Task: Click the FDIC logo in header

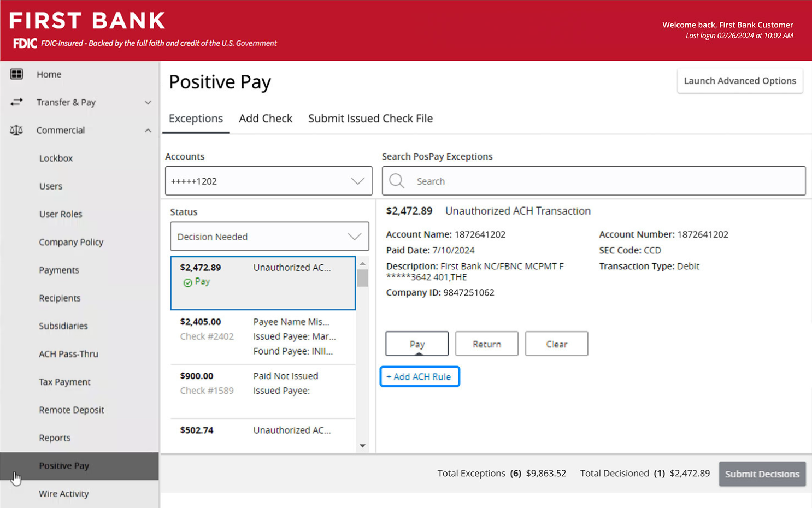Action: pos(25,43)
